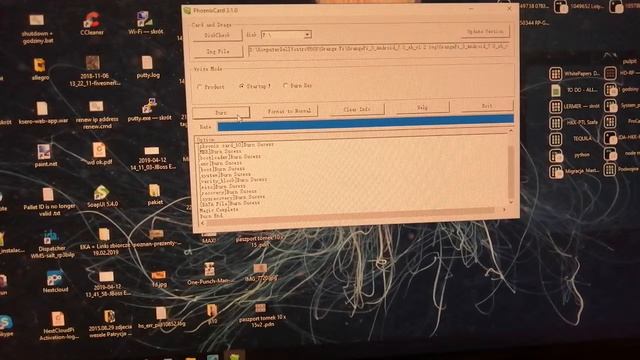Click the blue burn progress bar
This screenshot has width=640, height=360.
click(x=366, y=122)
